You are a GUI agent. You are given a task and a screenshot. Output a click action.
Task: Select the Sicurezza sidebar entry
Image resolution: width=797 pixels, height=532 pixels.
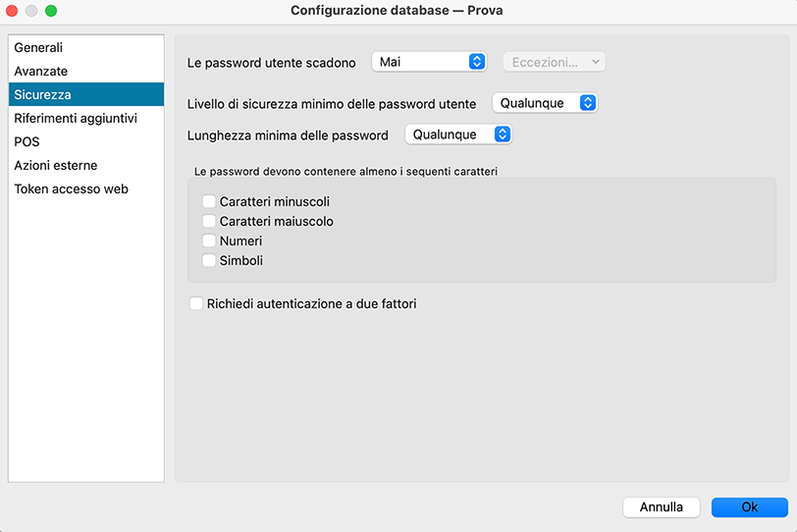(x=86, y=94)
